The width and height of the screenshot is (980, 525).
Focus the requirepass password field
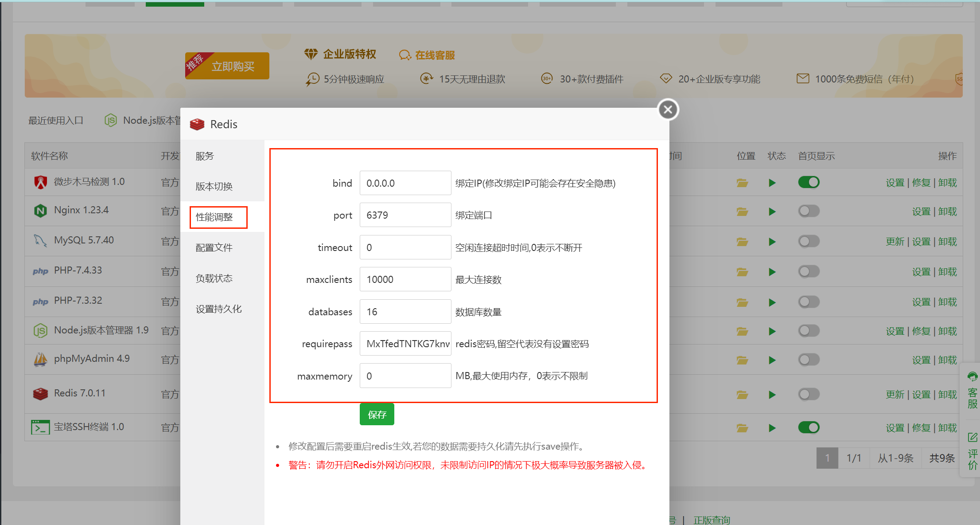point(405,344)
